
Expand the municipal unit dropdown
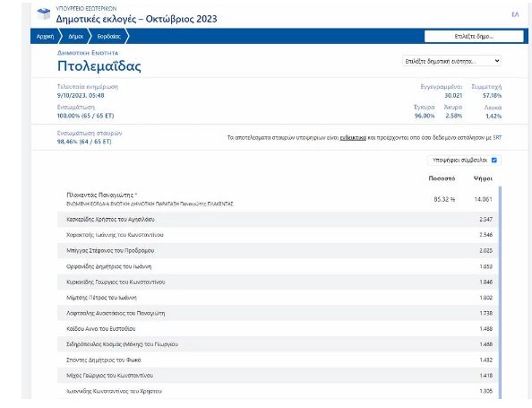452,61
